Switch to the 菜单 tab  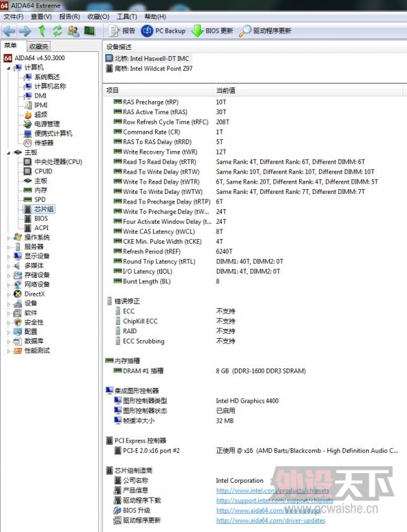[10, 46]
